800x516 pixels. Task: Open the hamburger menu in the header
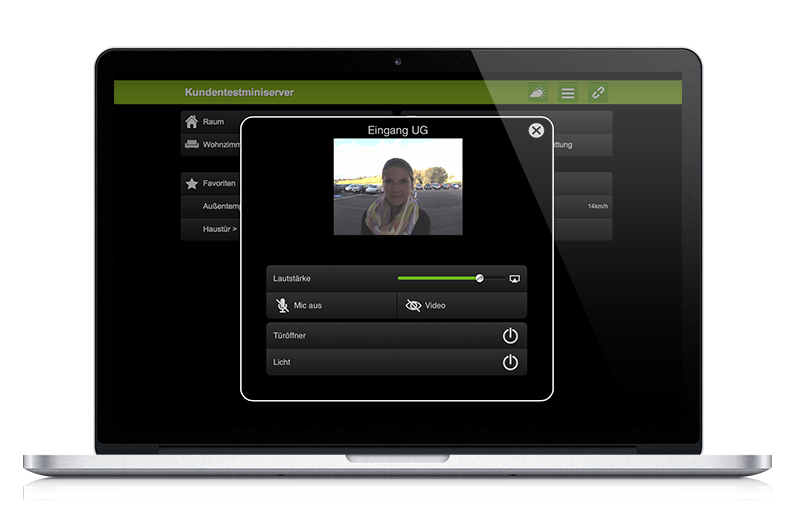tap(568, 92)
